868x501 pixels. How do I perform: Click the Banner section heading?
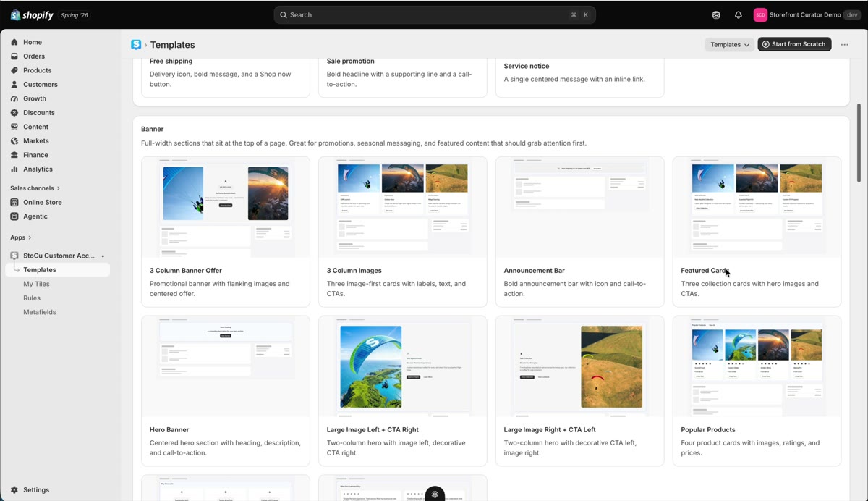(x=153, y=129)
